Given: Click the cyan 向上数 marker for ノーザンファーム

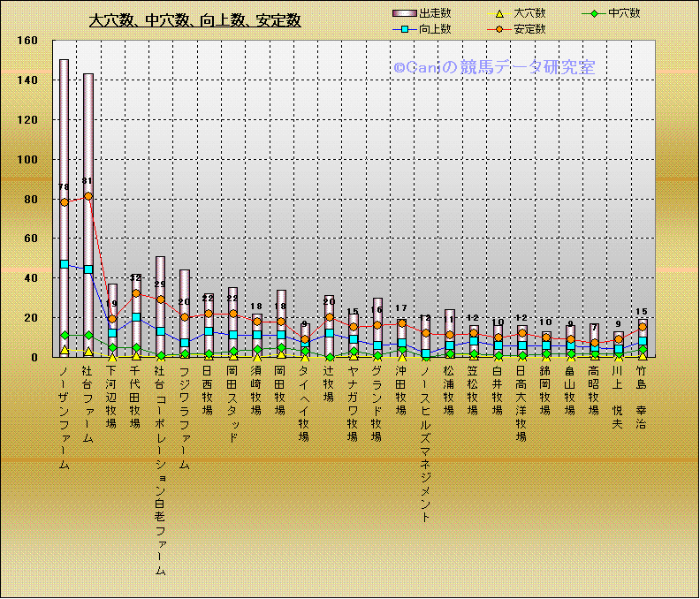Looking at the screenshot, I should click(65, 263).
